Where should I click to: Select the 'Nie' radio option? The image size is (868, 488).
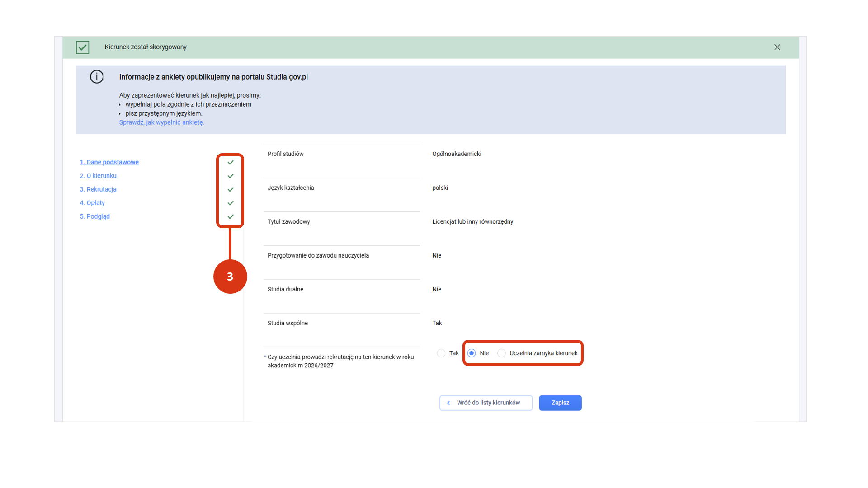(x=472, y=353)
